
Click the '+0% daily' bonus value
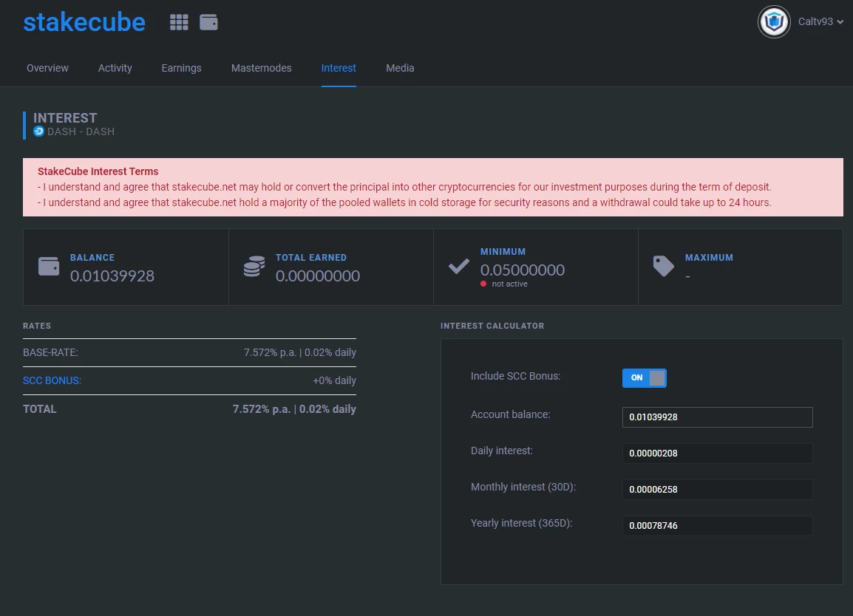pyautogui.click(x=335, y=380)
